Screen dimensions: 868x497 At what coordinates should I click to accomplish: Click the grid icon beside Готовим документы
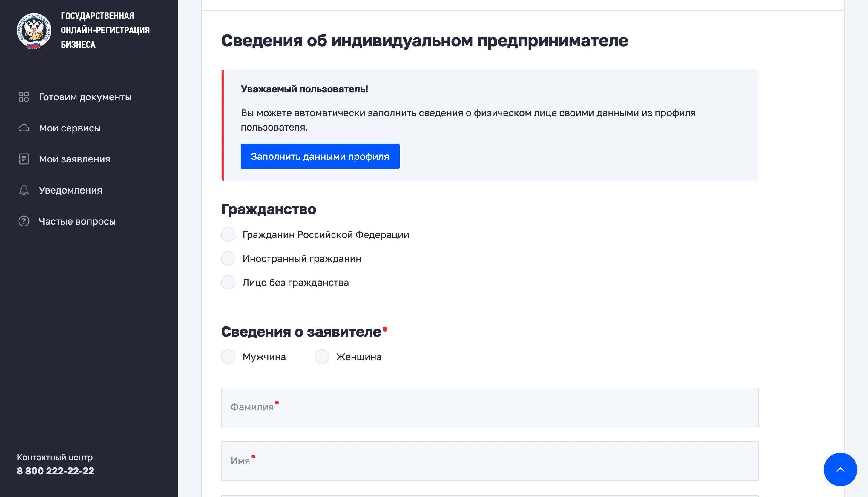click(x=24, y=97)
